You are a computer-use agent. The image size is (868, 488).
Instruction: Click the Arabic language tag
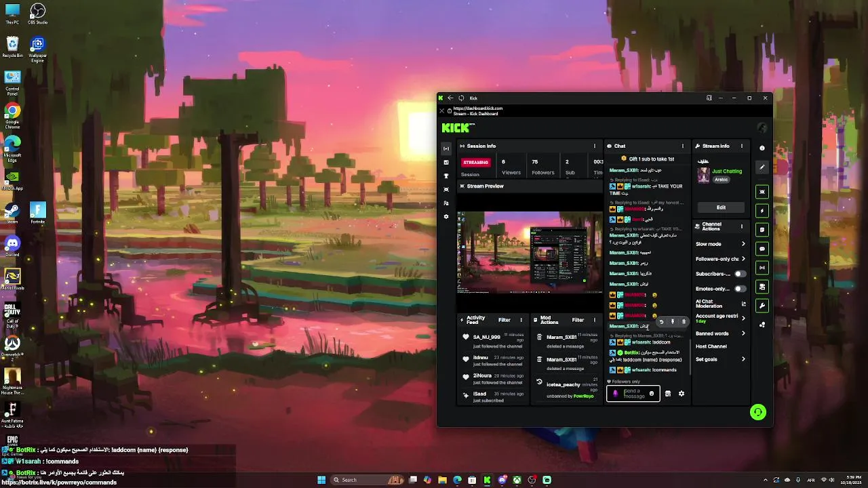[721, 180]
